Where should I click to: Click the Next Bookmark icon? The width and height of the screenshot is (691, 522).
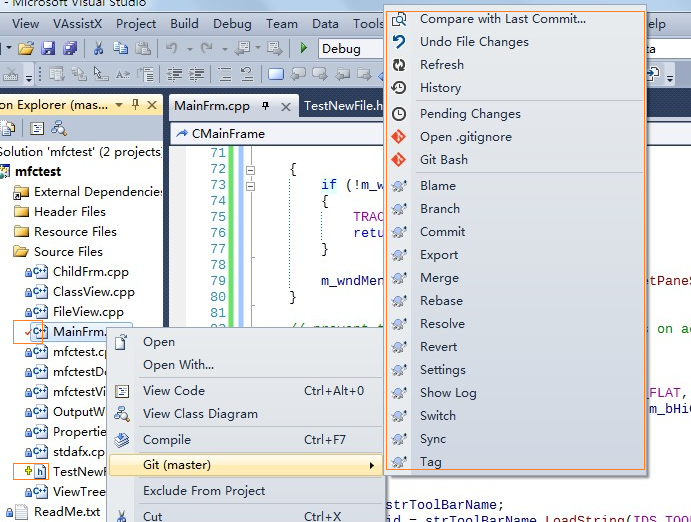[320, 74]
